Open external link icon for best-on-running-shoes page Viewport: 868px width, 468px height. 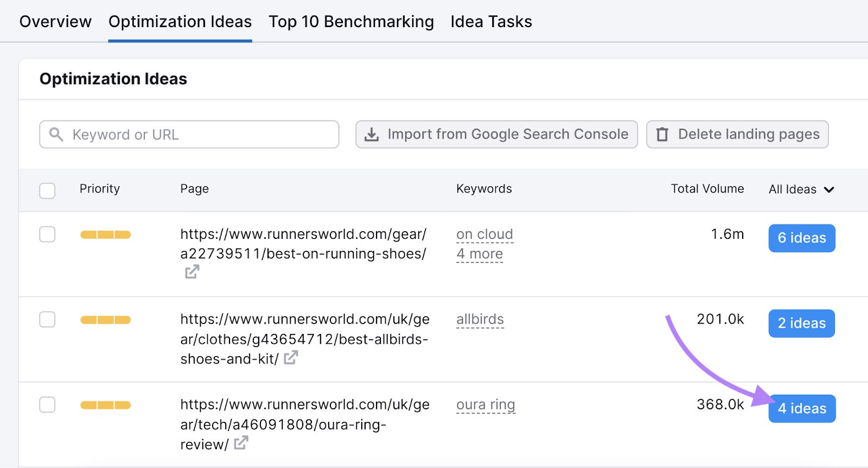pos(192,271)
